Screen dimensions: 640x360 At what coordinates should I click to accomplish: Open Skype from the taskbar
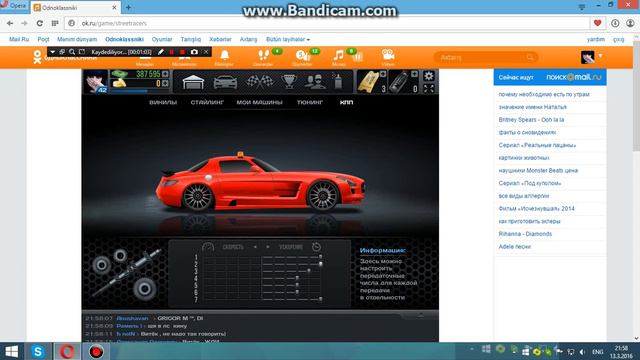(38, 351)
